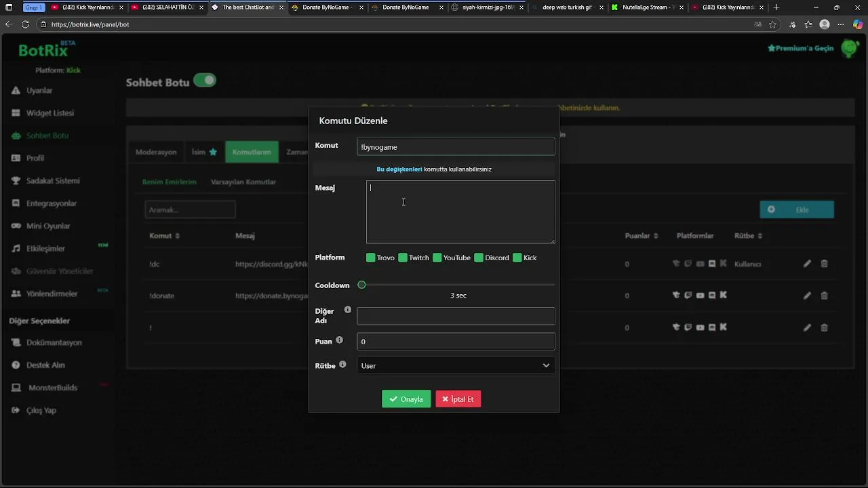
Task: Toggle the Discord platform checkbox
Action: pos(479,258)
